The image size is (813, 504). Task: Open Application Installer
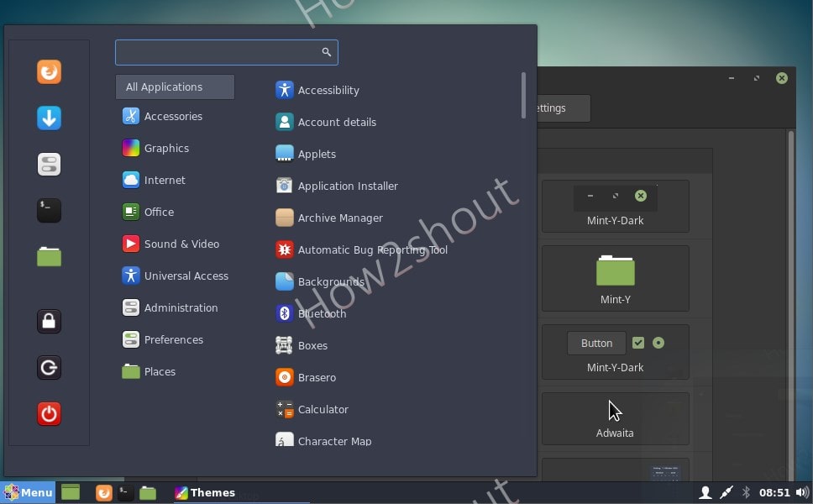337,186
